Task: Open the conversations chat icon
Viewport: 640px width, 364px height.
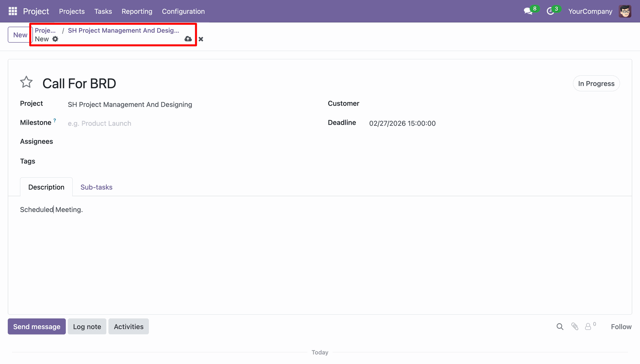Action: (x=528, y=11)
